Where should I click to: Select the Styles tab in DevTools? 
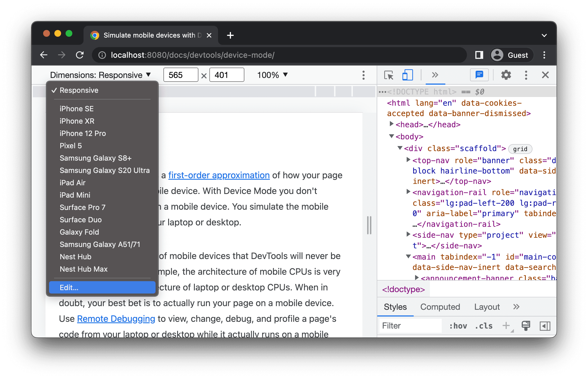(x=394, y=307)
